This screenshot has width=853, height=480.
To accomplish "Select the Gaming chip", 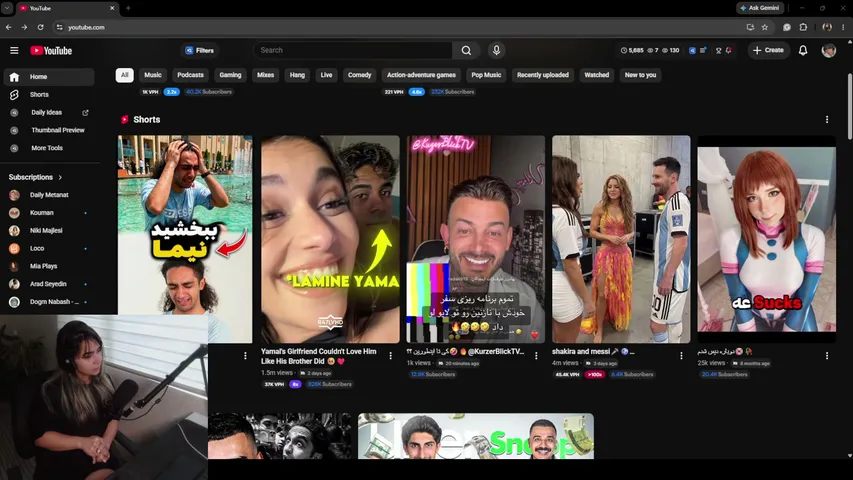I will click(230, 75).
